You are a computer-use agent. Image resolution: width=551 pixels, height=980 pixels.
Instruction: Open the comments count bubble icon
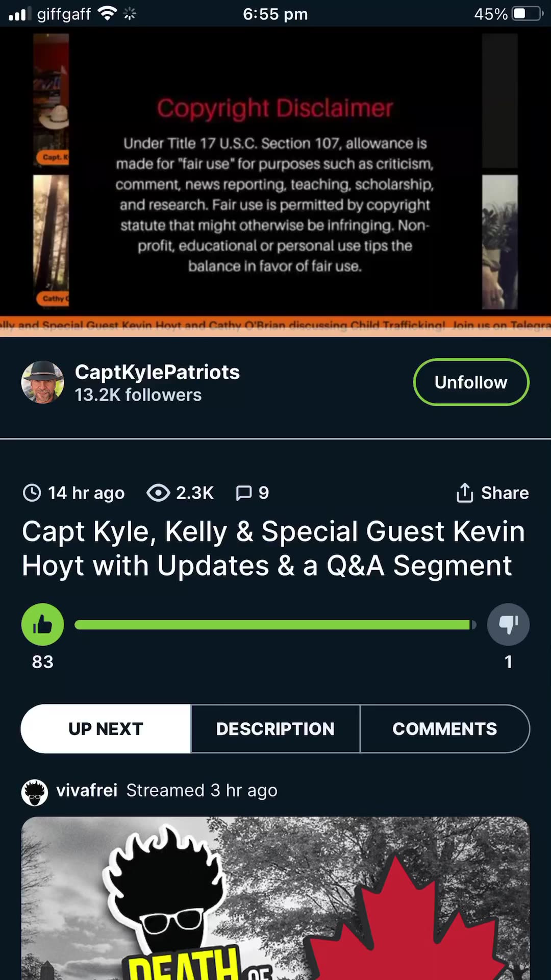[244, 493]
